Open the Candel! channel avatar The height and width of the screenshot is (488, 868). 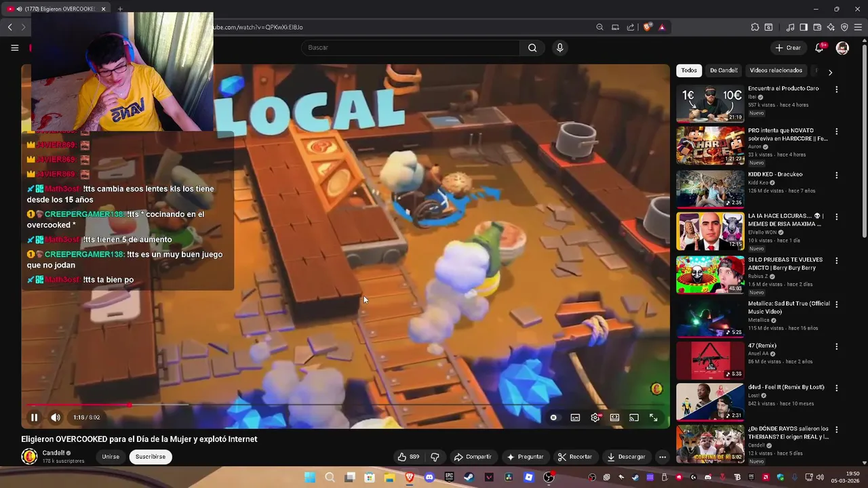pyautogui.click(x=29, y=457)
